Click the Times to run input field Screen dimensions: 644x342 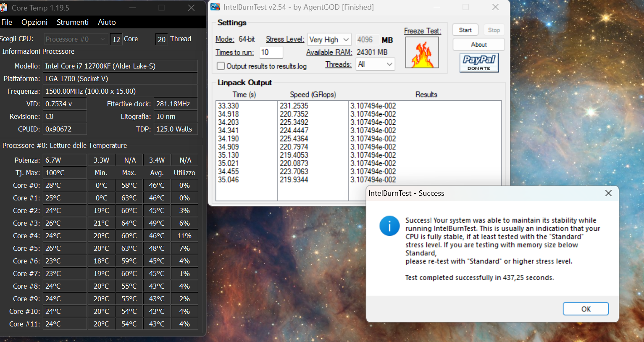click(271, 52)
